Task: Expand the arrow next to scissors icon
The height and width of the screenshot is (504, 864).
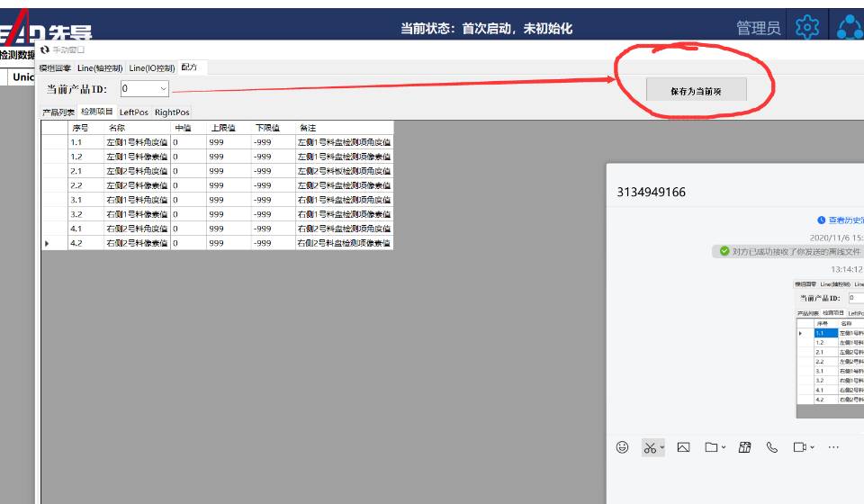Action: click(x=662, y=448)
